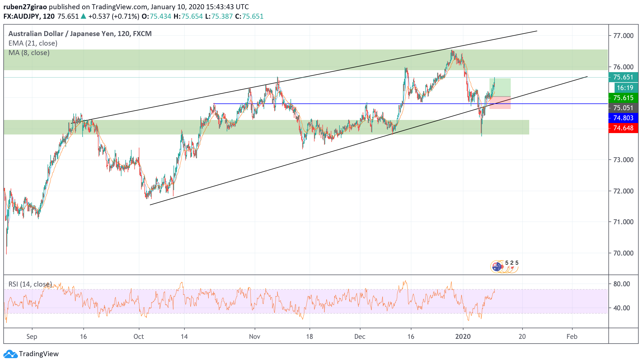Click the TradingView text at bottom left
The height and width of the screenshot is (364, 642).
(x=39, y=354)
